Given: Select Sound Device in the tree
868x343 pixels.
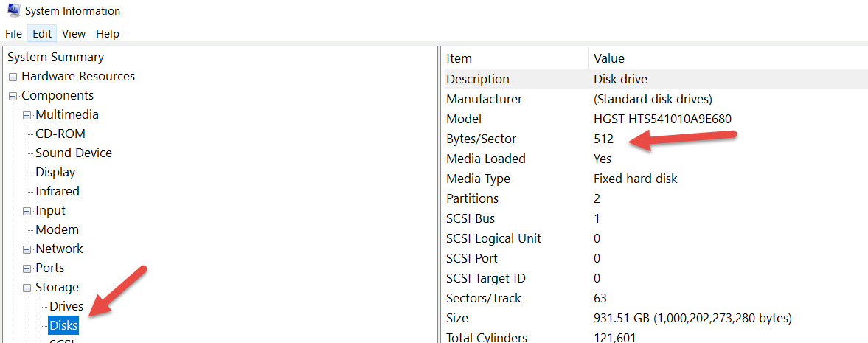Looking at the screenshot, I should point(74,153).
